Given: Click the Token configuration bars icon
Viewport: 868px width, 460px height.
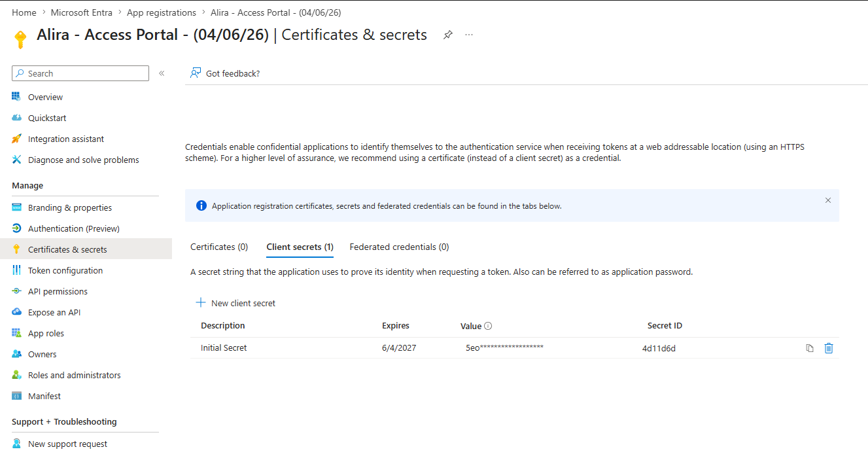Looking at the screenshot, I should tap(16, 270).
